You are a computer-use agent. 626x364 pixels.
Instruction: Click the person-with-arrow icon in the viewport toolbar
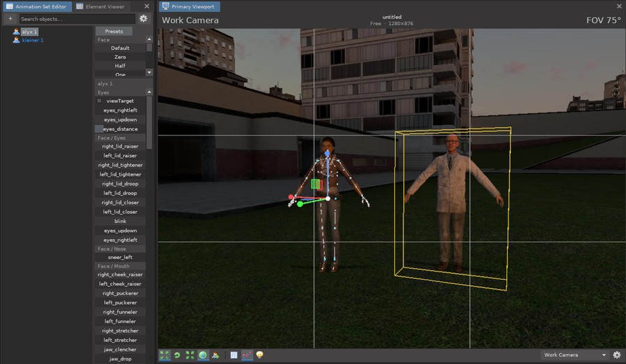[x=216, y=355]
